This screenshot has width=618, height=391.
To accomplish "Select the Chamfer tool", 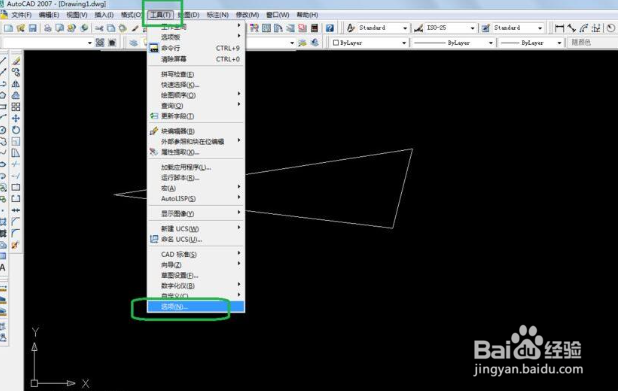I will coord(16,222).
